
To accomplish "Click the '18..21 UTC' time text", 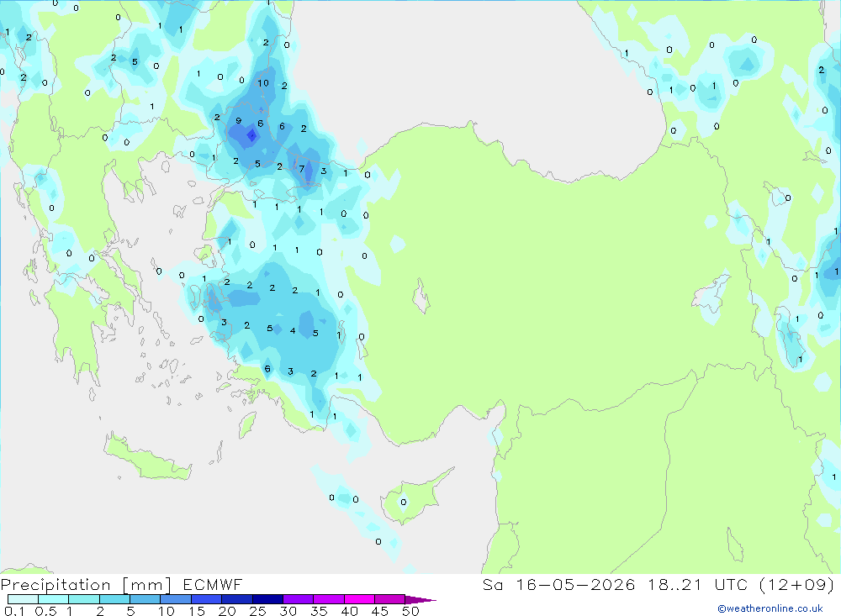I will click(x=699, y=584).
